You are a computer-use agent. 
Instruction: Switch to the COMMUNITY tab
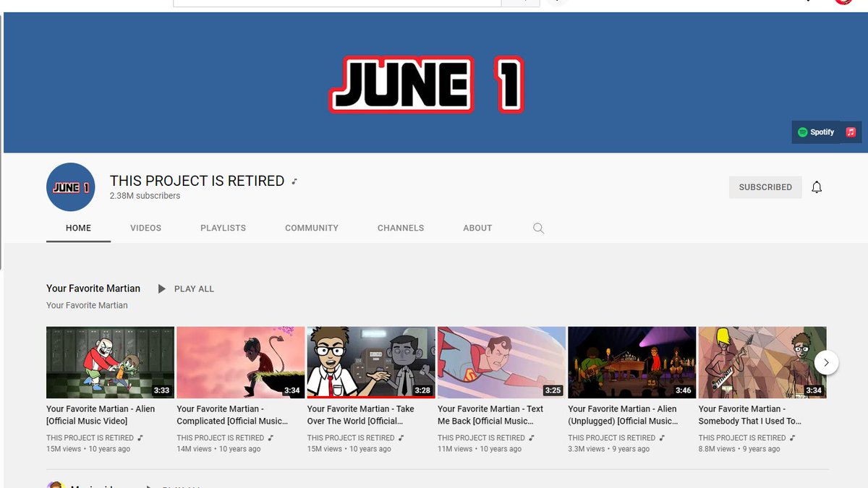pyautogui.click(x=312, y=228)
